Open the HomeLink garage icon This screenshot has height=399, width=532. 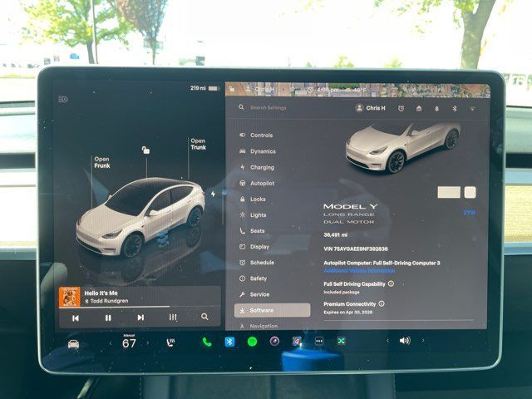(x=419, y=108)
